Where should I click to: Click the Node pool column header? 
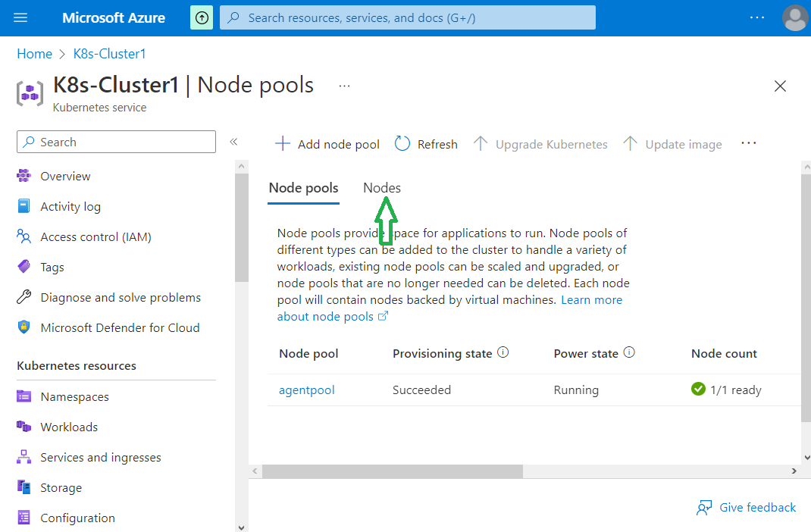tap(308, 354)
